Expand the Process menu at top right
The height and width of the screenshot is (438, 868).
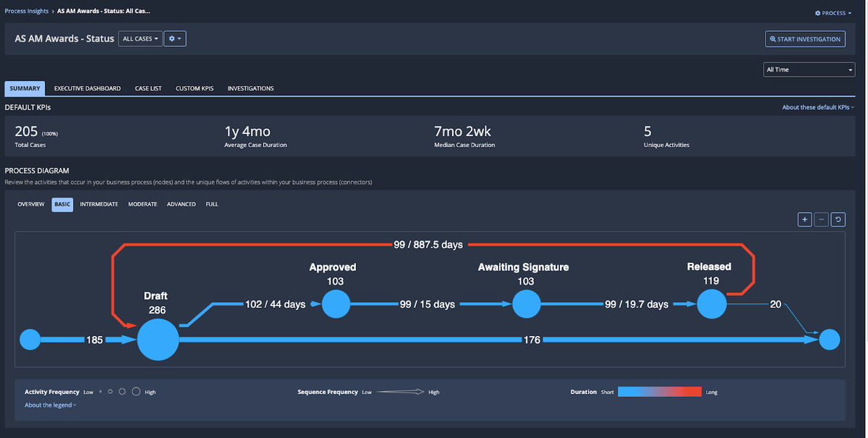coord(832,13)
